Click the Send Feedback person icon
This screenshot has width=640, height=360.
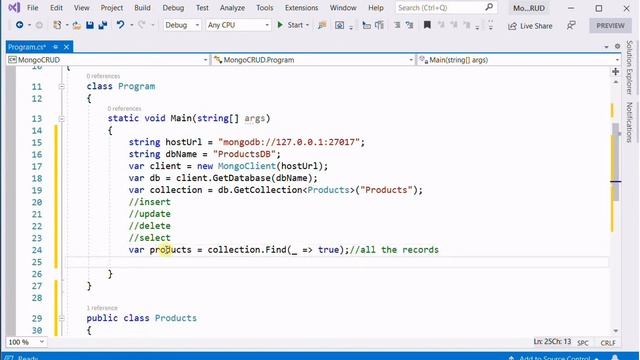coord(571,25)
